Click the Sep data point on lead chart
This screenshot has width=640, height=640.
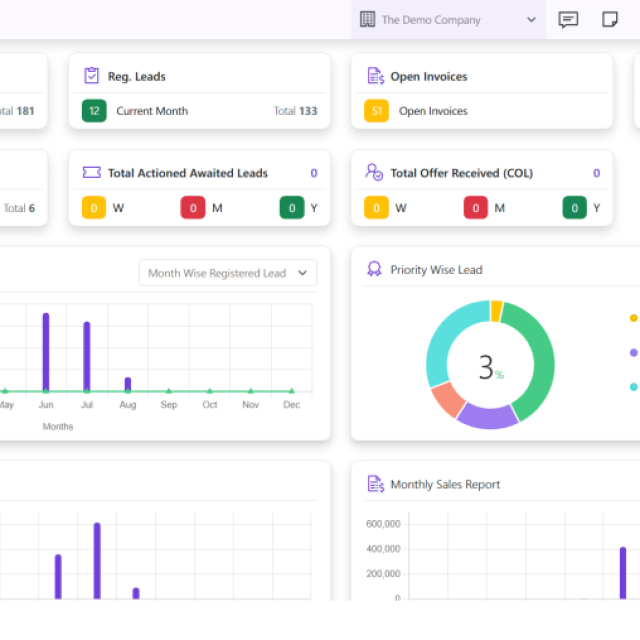coord(169,391)
